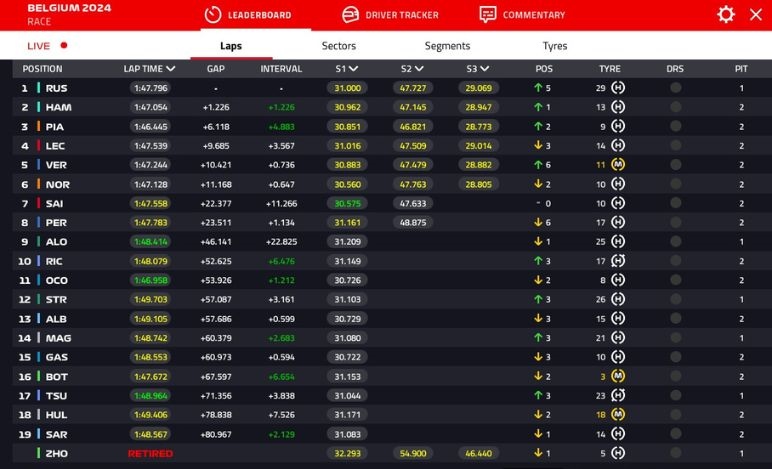The image size is (772, 469).
Task: Click the medium tyre icon for VER
Action: [617, 165]
